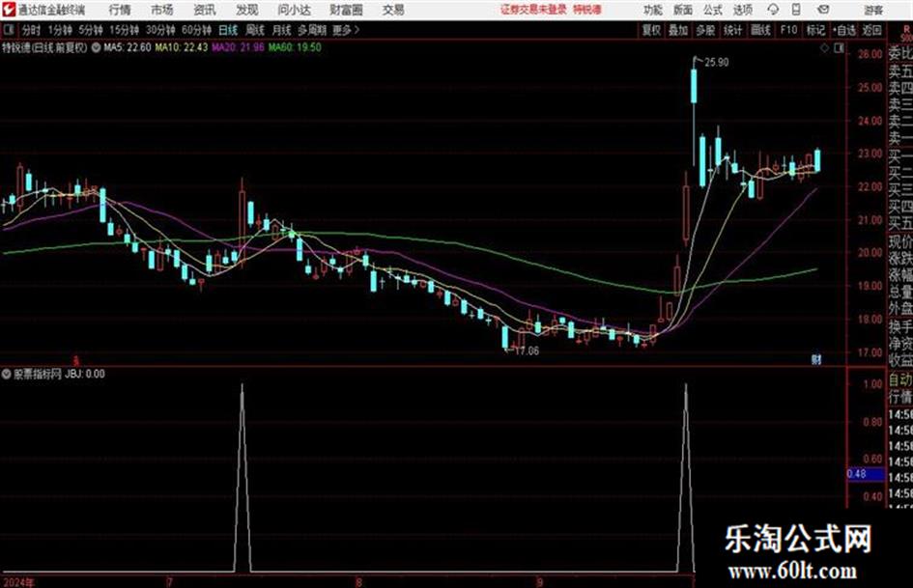Add stock to 自选 watchlist
The width and height of the screenshot is (913, 588).
844,30
